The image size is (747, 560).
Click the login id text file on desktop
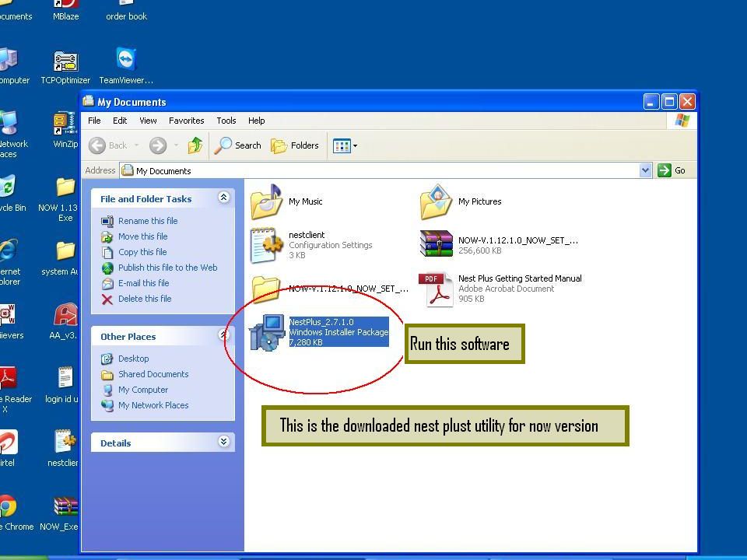pos(62,385)
